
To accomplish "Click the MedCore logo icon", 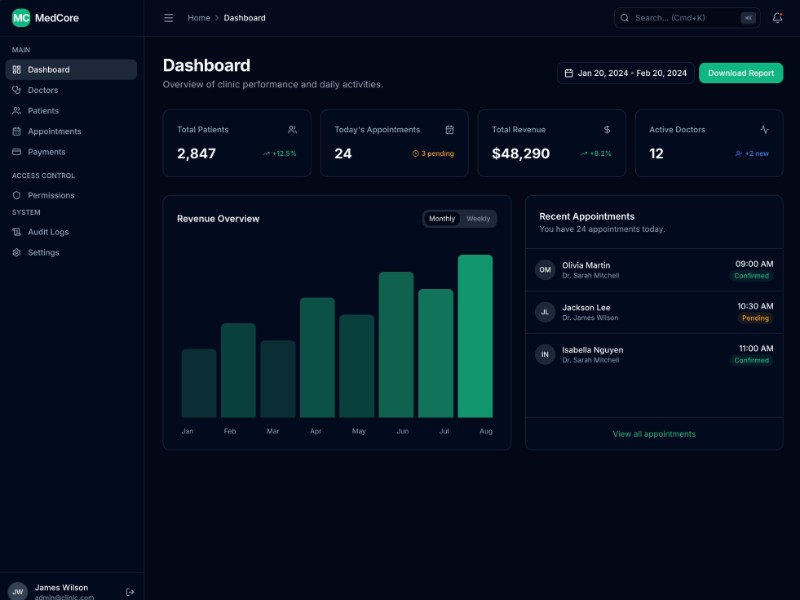I will point(21,18).
